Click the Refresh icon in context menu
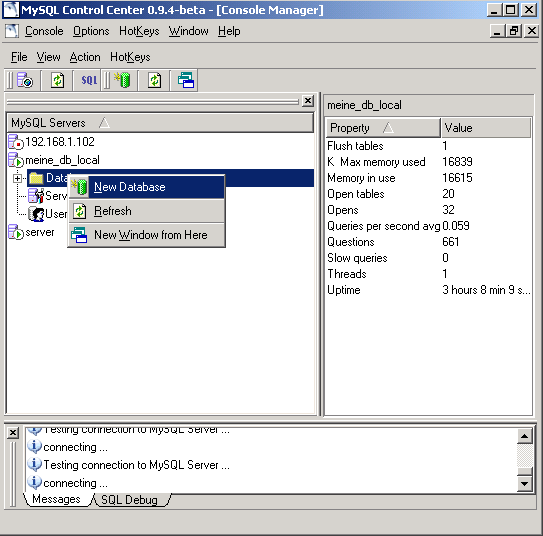The image size is (543, 536). coord(80,211)
